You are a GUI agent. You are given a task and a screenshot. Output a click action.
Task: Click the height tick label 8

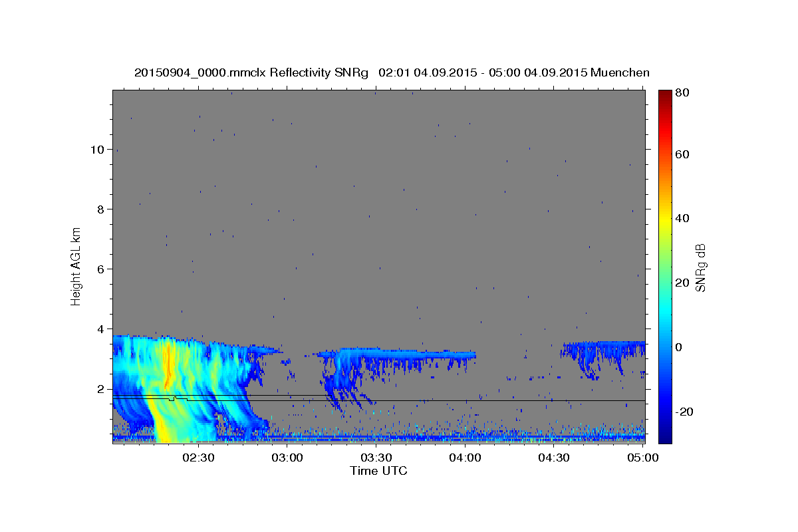[x=101, y=209]
